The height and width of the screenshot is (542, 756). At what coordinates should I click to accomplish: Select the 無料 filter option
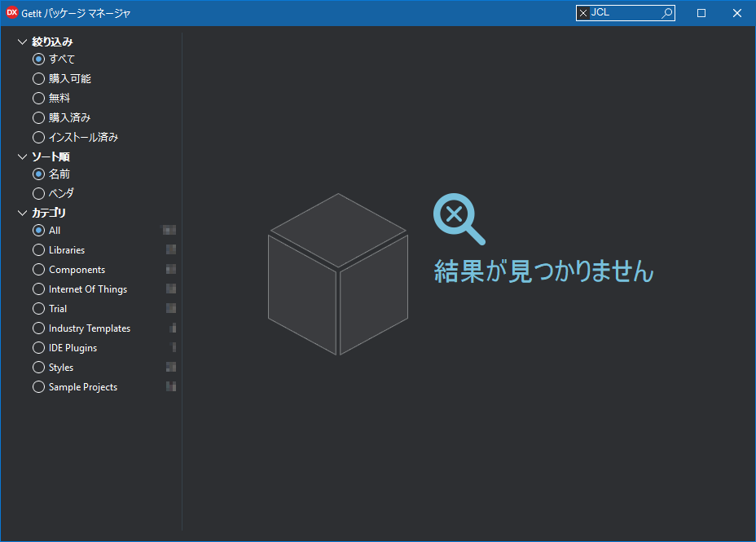(x=38, y=98)
